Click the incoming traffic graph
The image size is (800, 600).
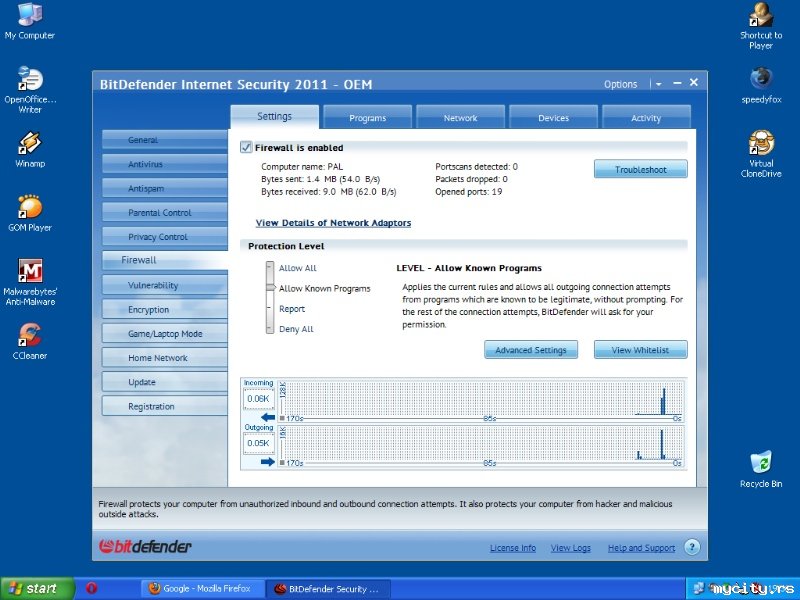(x=480, y=401)
